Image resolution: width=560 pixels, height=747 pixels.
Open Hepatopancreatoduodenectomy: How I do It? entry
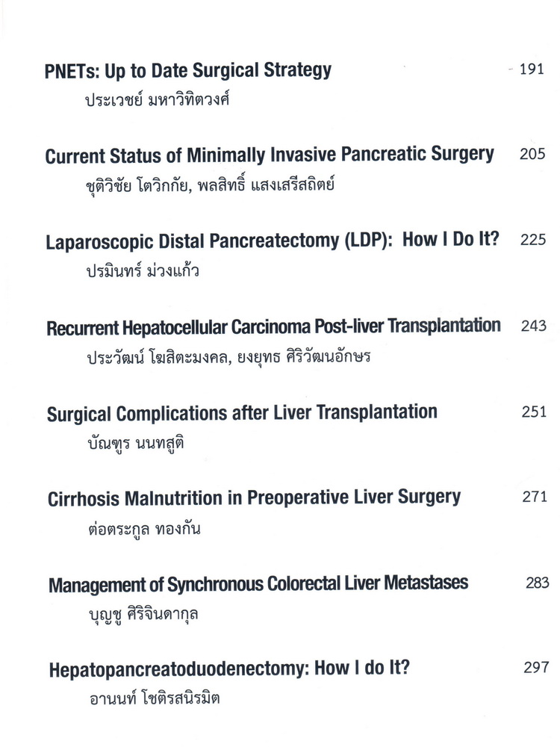tap(229, 669)
